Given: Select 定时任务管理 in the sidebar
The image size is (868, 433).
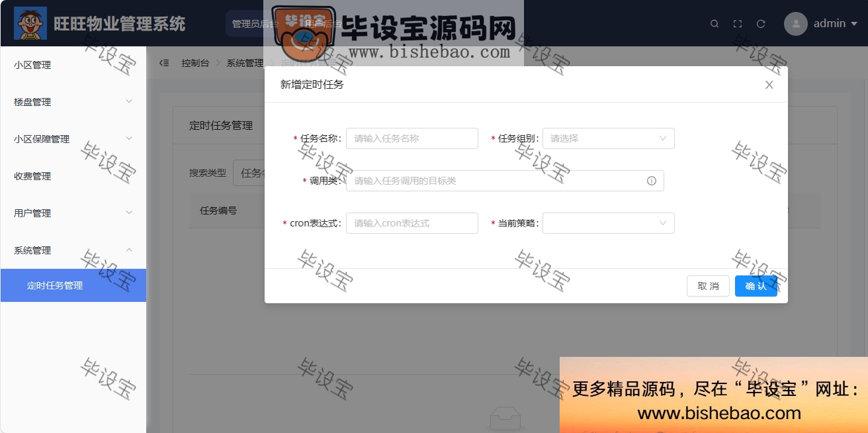Looking at the screenshot, I should (x=73, y=285).
